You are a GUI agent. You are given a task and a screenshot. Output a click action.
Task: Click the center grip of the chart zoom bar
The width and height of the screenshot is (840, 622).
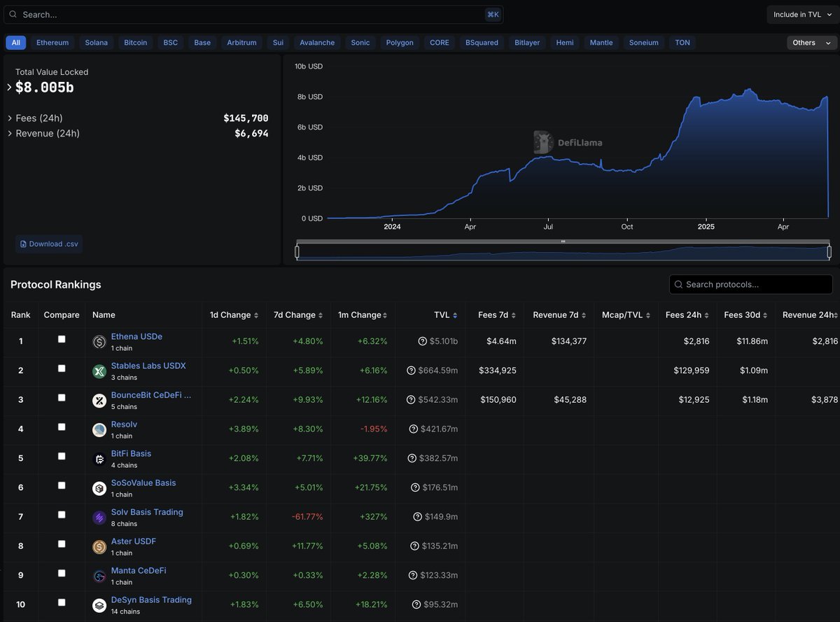[563, 242]
